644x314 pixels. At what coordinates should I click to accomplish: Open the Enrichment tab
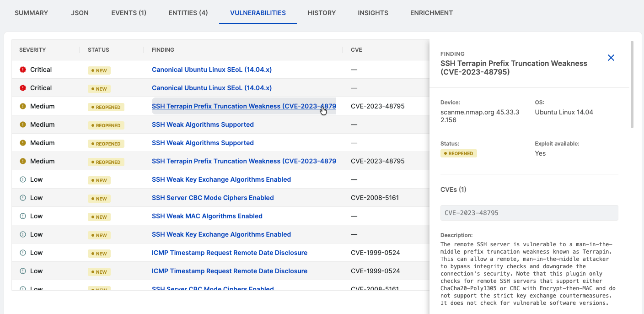click(431, 13)
